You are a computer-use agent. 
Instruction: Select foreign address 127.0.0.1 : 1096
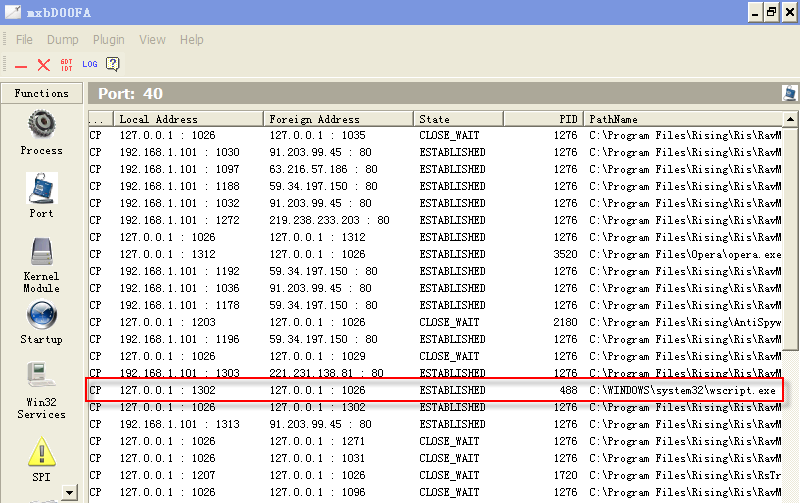tap(317, 492)
